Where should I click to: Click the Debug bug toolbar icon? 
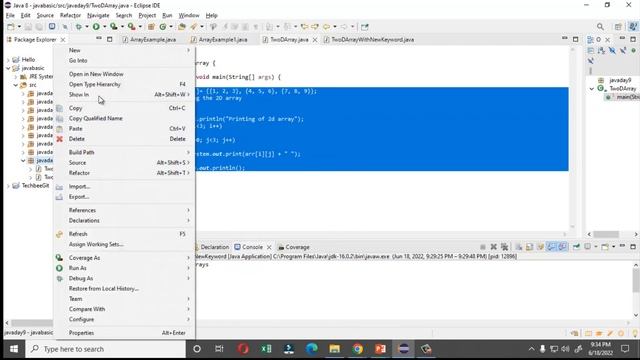78,27
